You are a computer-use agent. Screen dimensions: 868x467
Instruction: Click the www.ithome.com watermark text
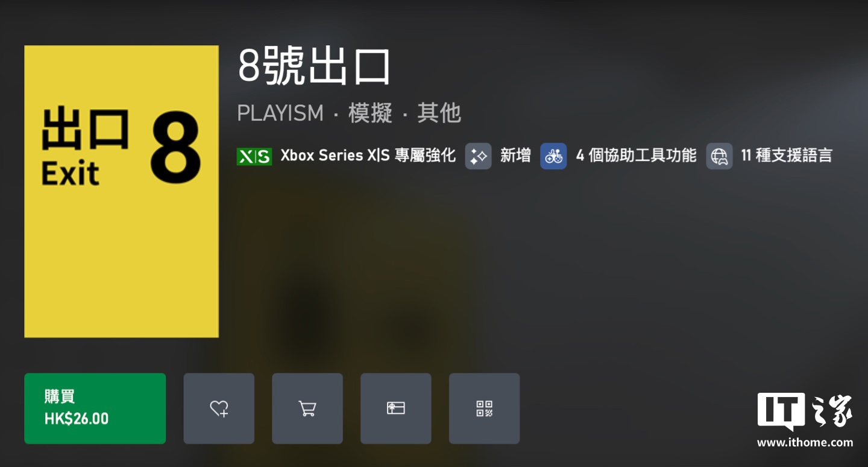click(805, 443)
